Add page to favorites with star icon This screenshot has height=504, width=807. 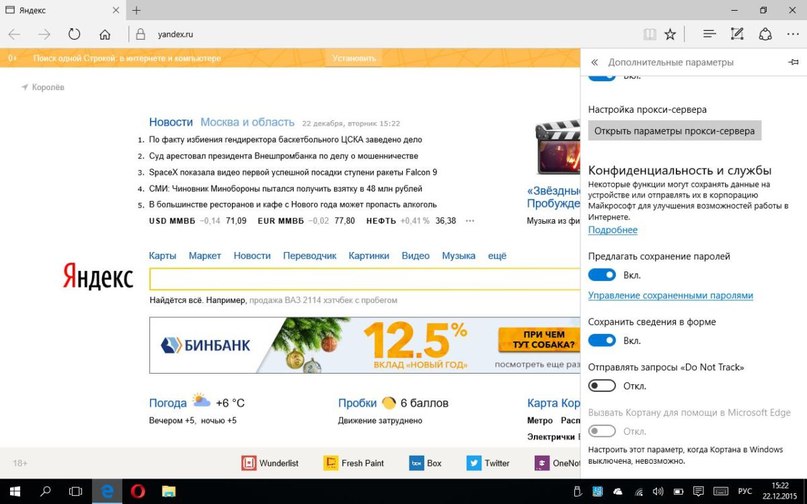pos(670,34)
